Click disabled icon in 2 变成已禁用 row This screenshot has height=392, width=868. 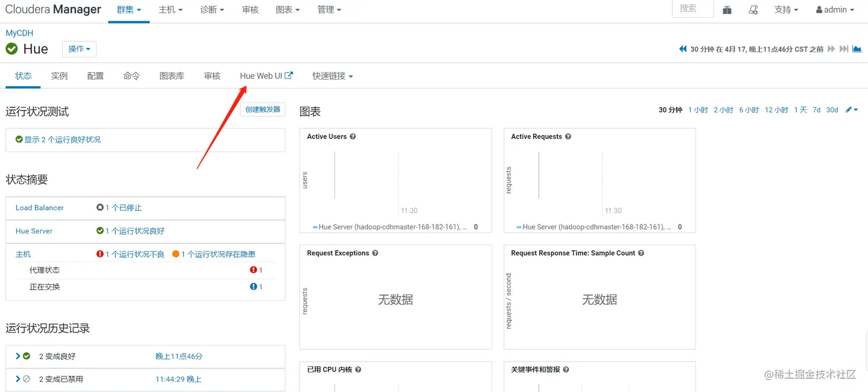26,379
